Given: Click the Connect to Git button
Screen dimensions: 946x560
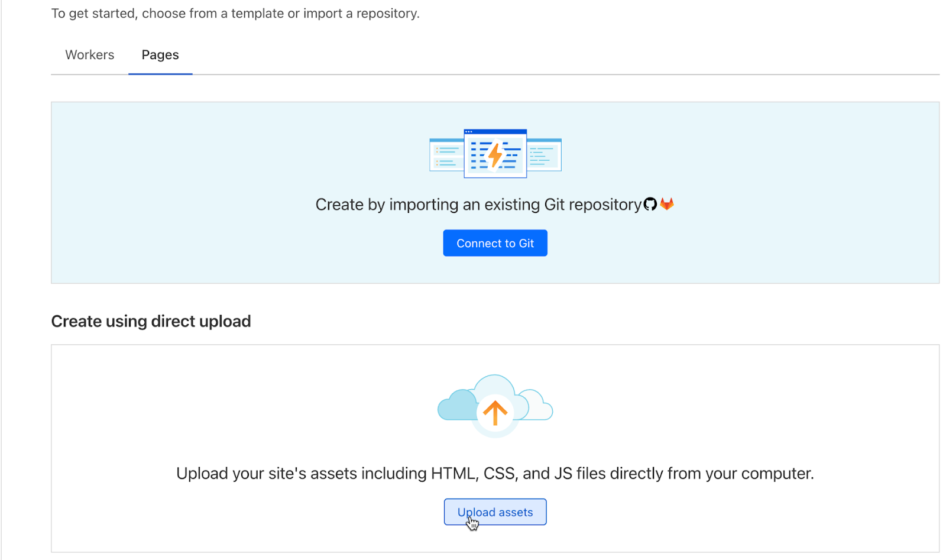Looking at the screenshot, I should tap(495, 243).
